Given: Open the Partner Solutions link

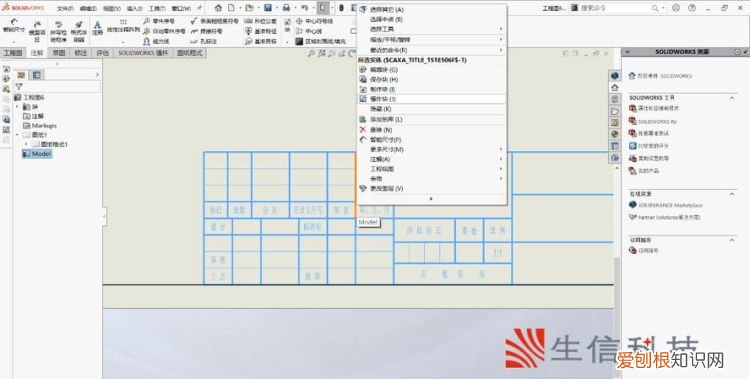Looking at the screenshot, I should 664,217.
